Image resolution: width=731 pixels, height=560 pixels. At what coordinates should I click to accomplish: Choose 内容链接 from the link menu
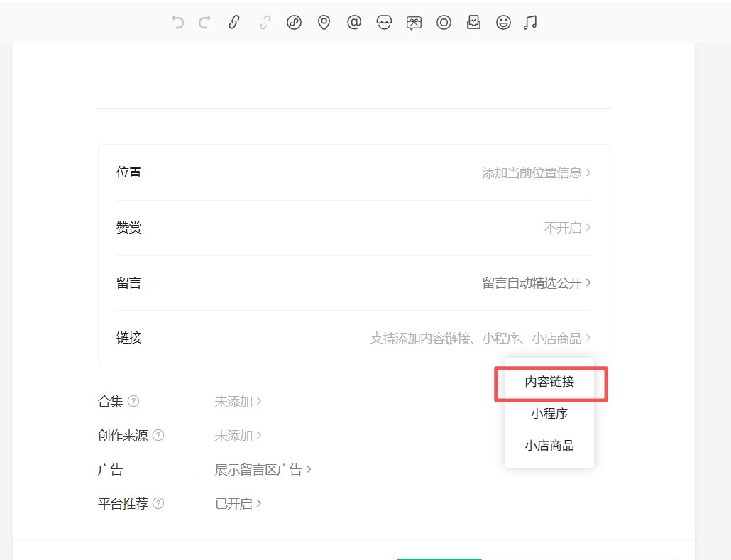coord(549,382)
